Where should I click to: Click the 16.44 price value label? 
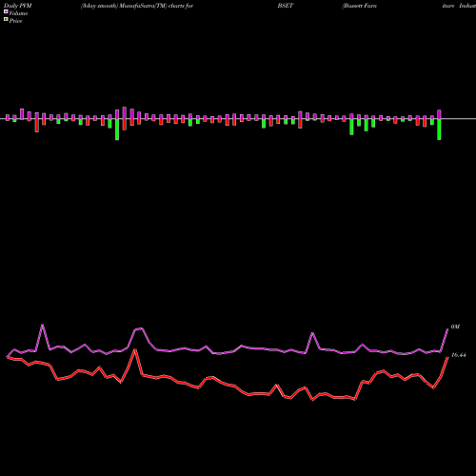coord(458,355)
